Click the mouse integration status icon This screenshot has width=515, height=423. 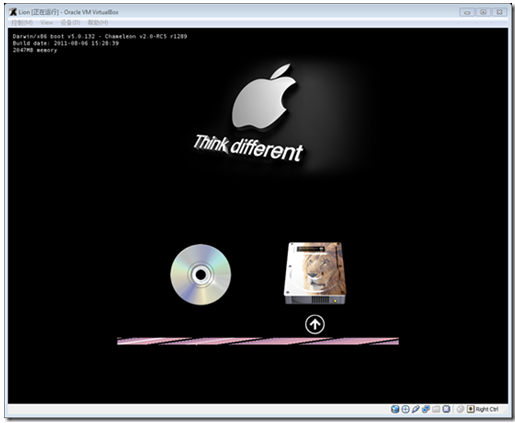pos(460,409)
